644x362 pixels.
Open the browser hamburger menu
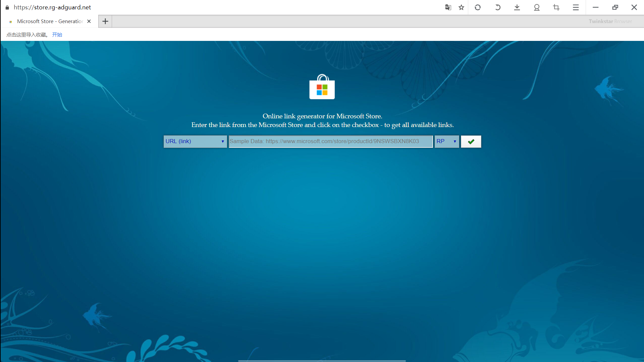(576, 7)
